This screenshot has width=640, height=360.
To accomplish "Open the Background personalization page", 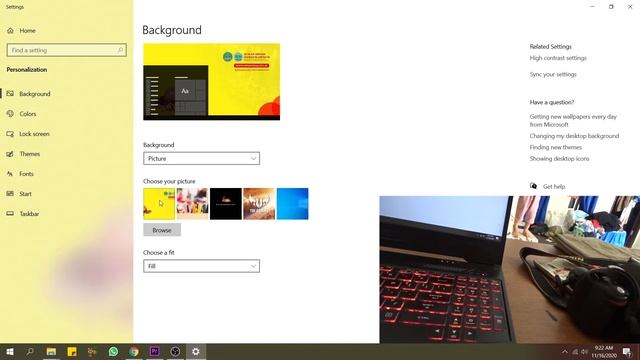I will [x=35, y=94].
